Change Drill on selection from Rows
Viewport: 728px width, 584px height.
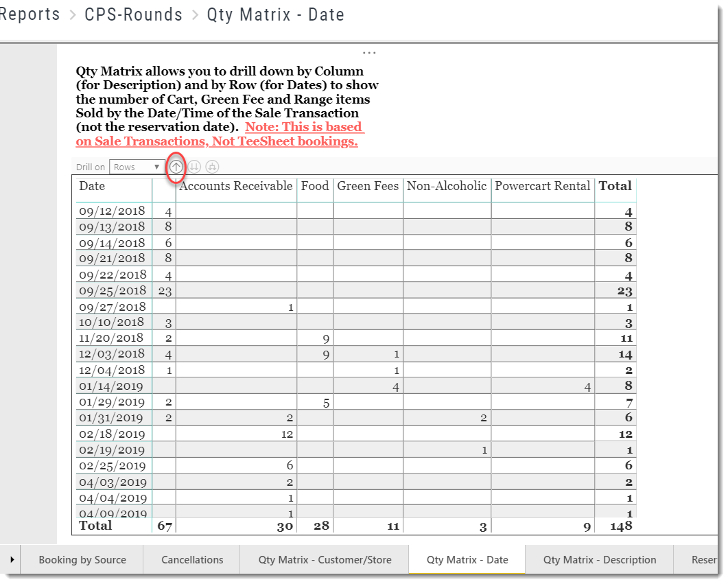(x=136, y=166)
